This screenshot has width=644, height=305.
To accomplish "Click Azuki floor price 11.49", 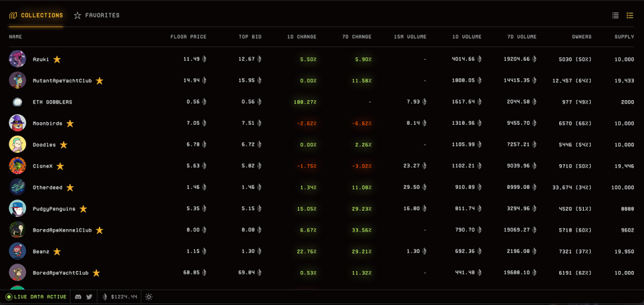I will click(x=191, y=59).
